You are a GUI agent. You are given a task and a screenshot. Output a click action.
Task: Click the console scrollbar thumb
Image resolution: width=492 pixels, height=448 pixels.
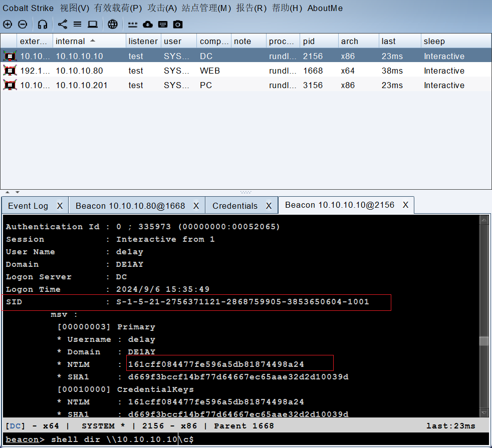484,341
